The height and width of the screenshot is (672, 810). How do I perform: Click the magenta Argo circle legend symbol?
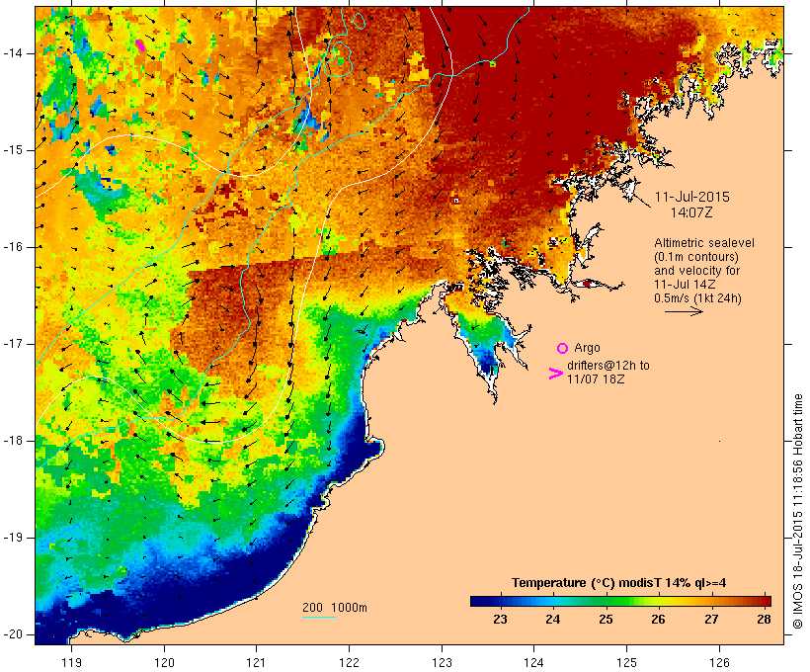pyautogui.click(x=563, y=349)
